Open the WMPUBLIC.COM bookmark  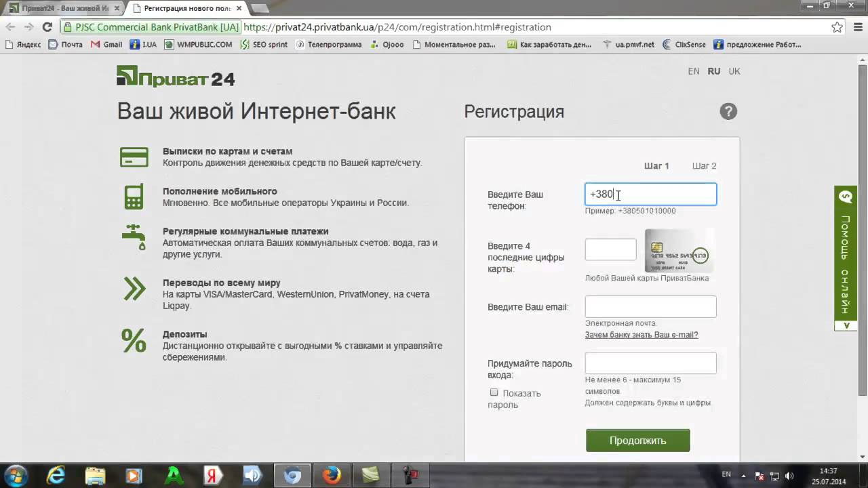click(198, 45)
